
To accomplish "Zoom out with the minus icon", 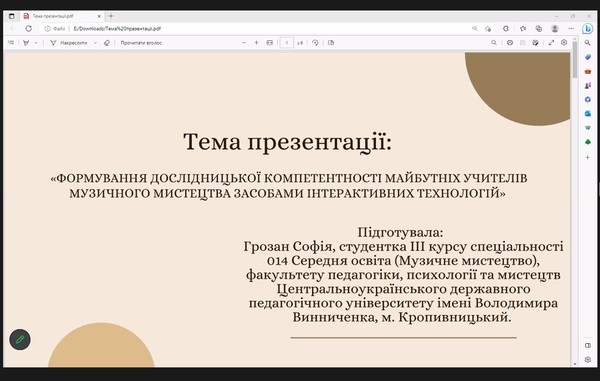I will coord(244,43).
